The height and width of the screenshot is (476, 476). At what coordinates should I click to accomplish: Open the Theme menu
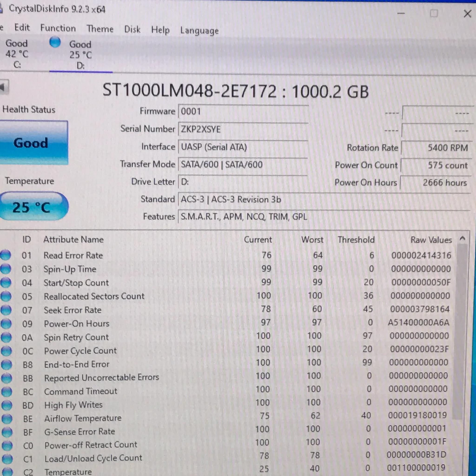(x=100, y=29)
